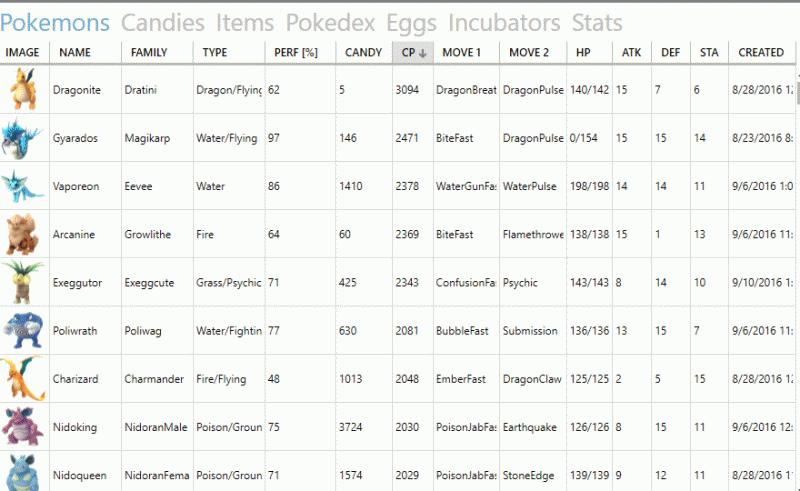
Task: Click the Vaporeon sprite icon
Action: [x=22, y=186]
